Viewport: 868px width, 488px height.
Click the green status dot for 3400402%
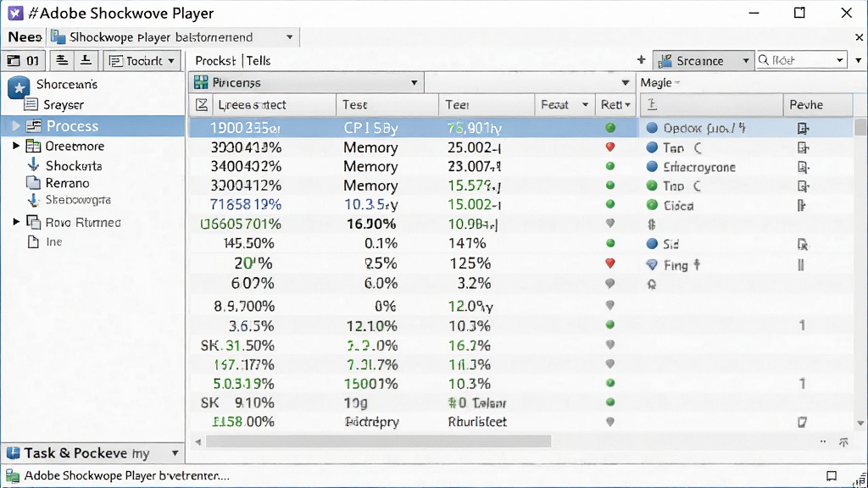pos(610,166)
